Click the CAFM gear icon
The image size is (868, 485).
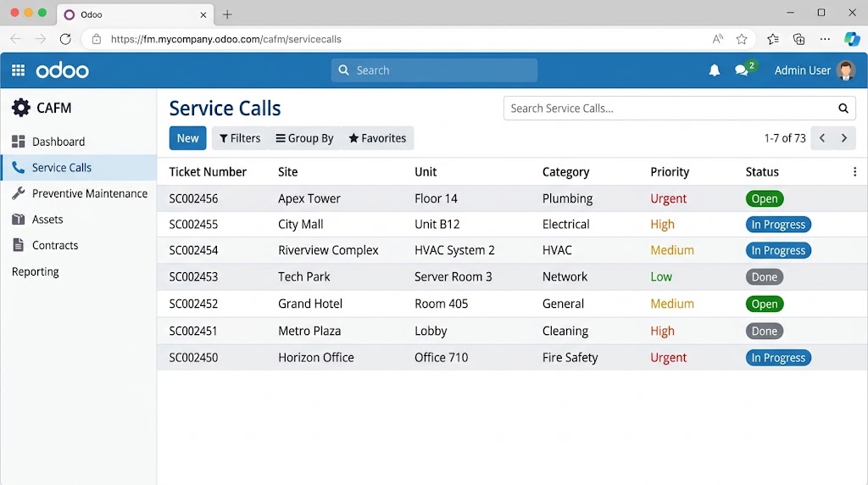(21, 108)
